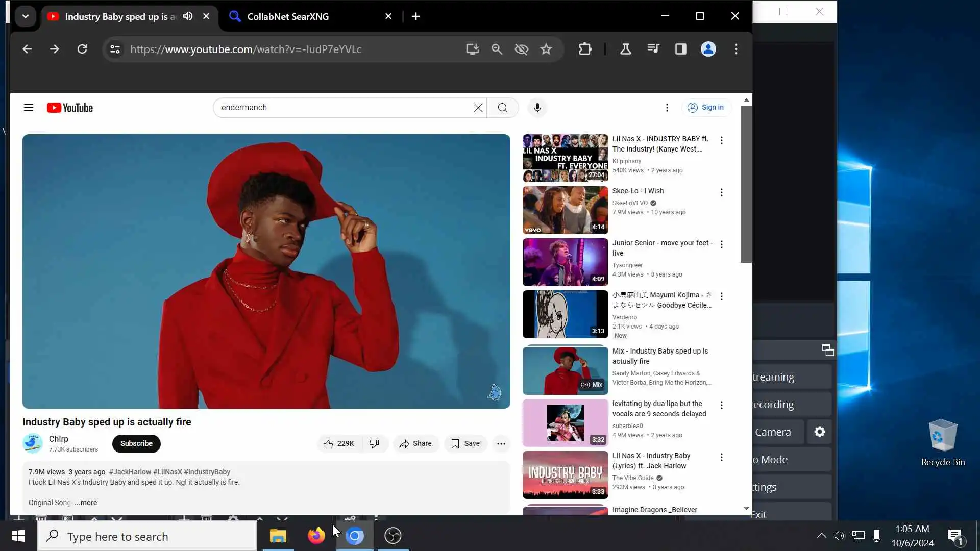Click the media control playlist icon
This screenshot has height=551, width=980.
[x=653, y=49]
